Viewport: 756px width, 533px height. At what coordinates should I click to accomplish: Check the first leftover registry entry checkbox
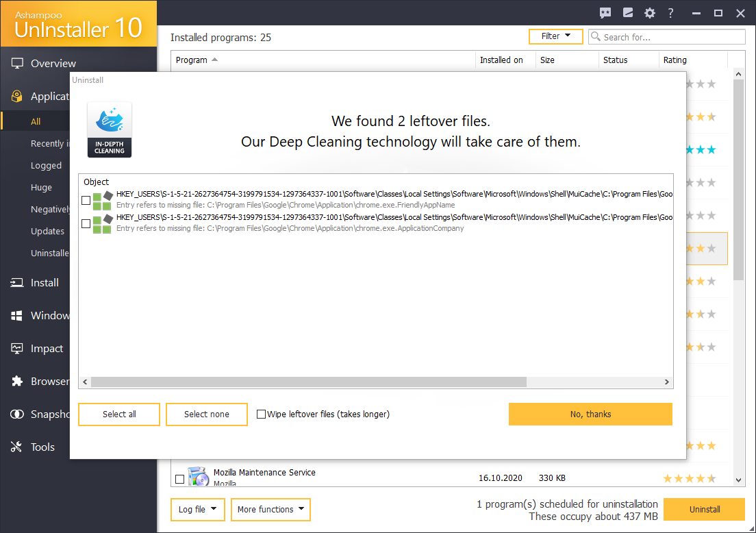(x=86, y=200)
